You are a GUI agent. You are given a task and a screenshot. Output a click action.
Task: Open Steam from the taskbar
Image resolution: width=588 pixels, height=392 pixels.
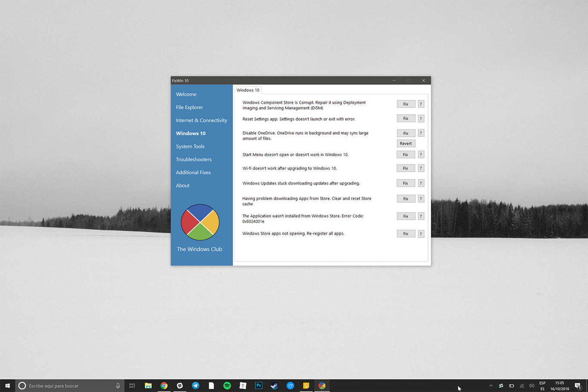pos(275,386)
